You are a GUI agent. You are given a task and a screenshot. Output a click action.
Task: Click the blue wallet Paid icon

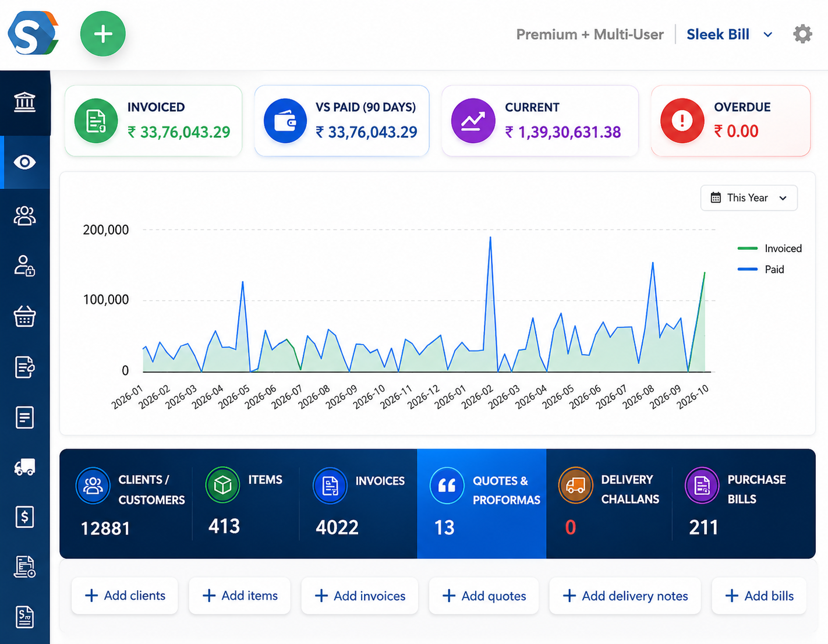pos(285,121)
